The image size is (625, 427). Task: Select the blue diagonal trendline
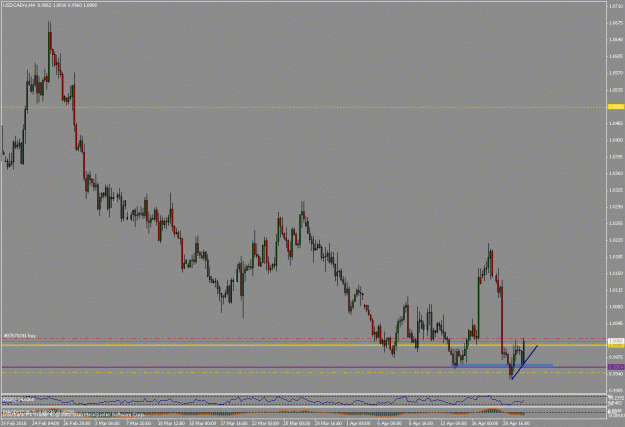point(525,362)
